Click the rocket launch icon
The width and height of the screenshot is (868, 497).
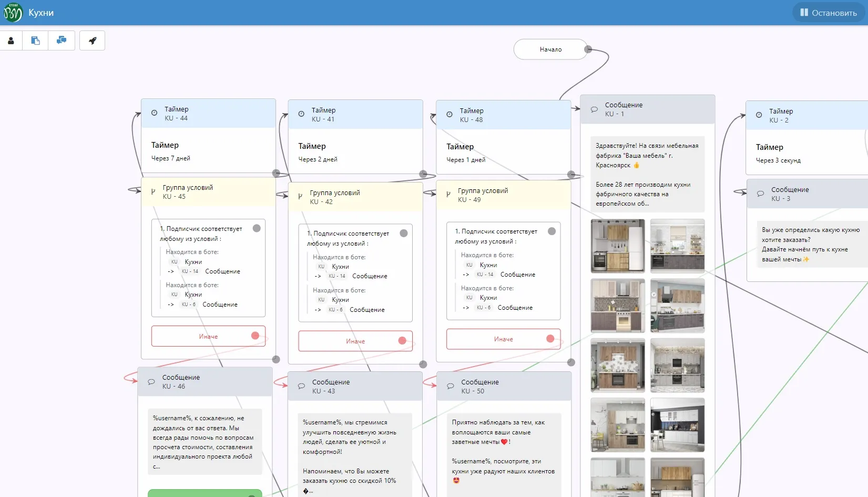[93, 40]
